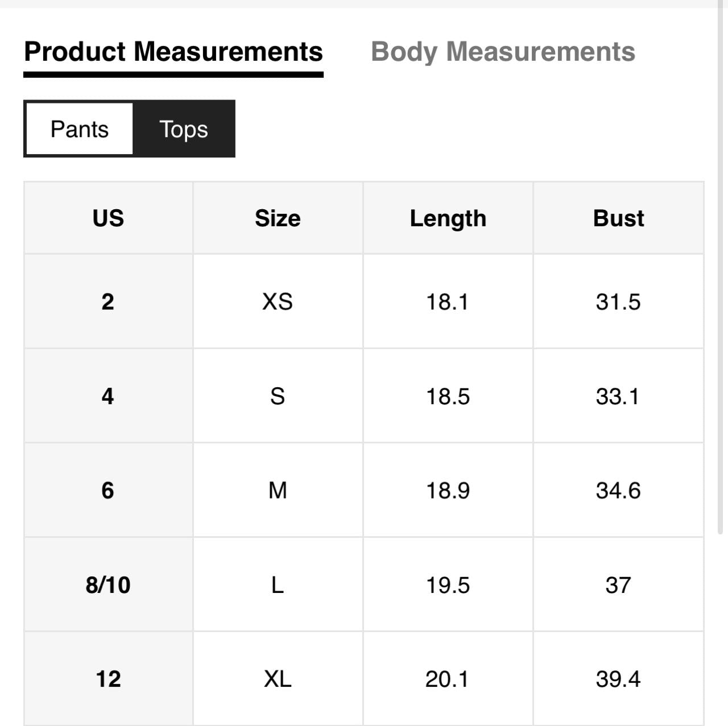Screen dimensions: 728x726
Task: Click the 19.5 length value
Action: tap(448, 584)
